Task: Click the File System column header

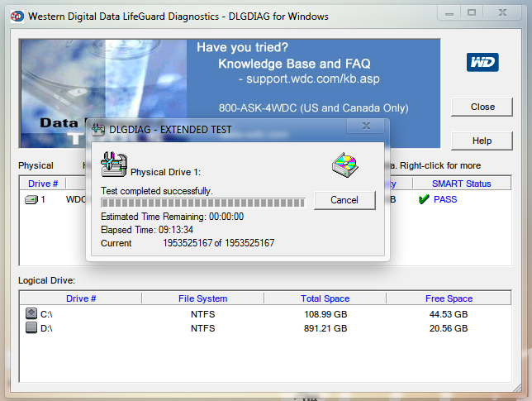Action: pyautogui.click(x=203, y=298)
